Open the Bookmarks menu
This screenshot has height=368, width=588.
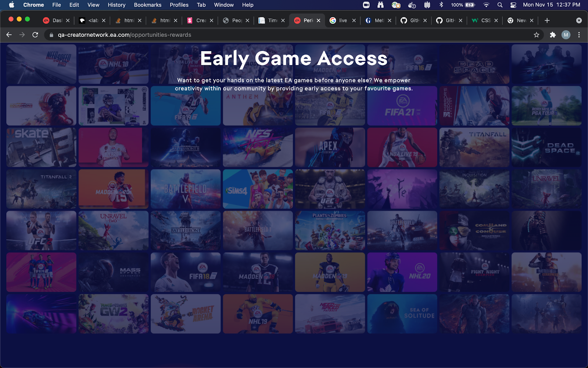148,5
